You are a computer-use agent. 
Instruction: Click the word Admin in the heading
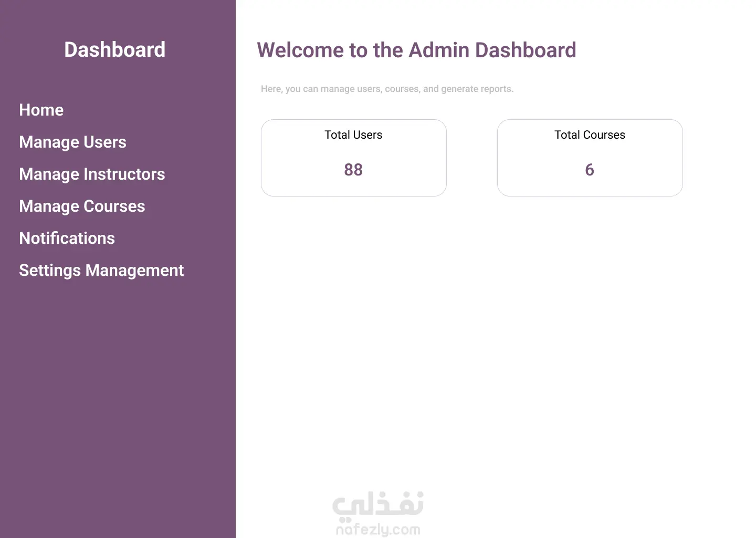pyautogui.click(x=439, y=50)
